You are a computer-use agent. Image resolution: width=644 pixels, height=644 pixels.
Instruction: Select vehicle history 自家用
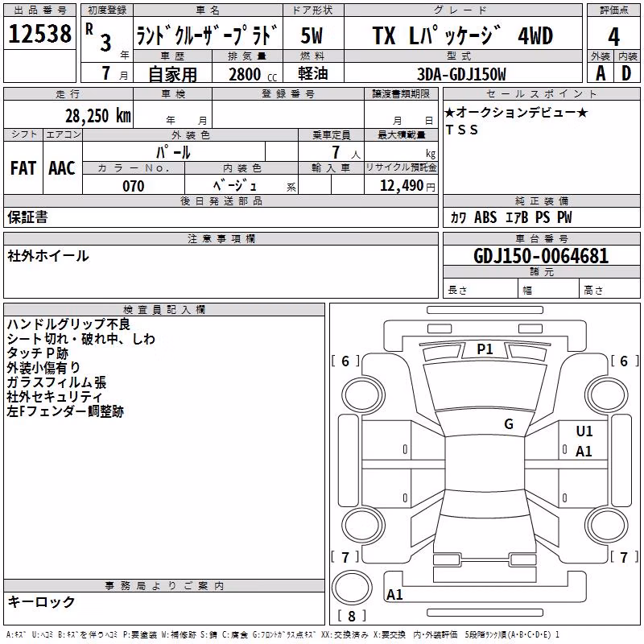pyautogui.click(x=172, y=74)
